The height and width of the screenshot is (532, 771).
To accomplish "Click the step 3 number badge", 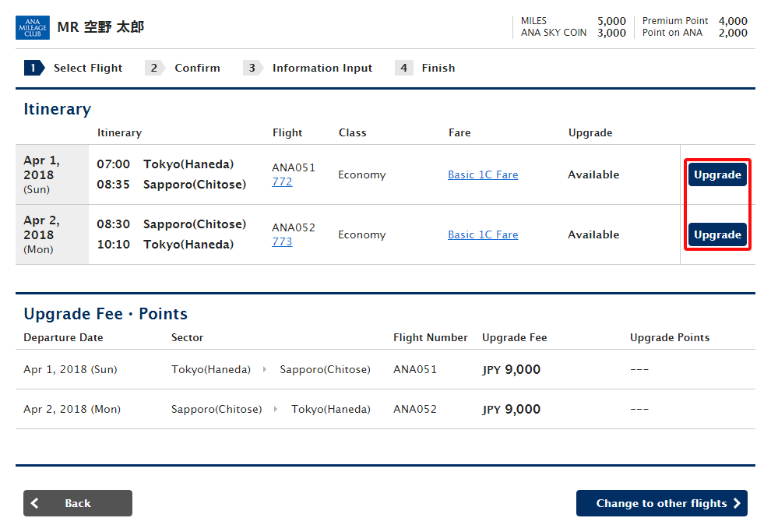I will [x=252, y=68].
